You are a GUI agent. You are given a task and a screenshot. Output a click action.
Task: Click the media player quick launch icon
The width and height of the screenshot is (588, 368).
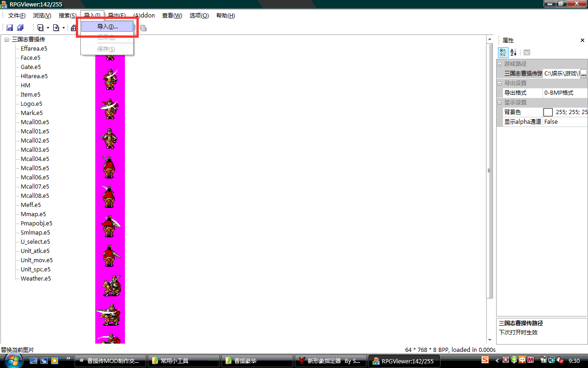click(x=55, y=361)
